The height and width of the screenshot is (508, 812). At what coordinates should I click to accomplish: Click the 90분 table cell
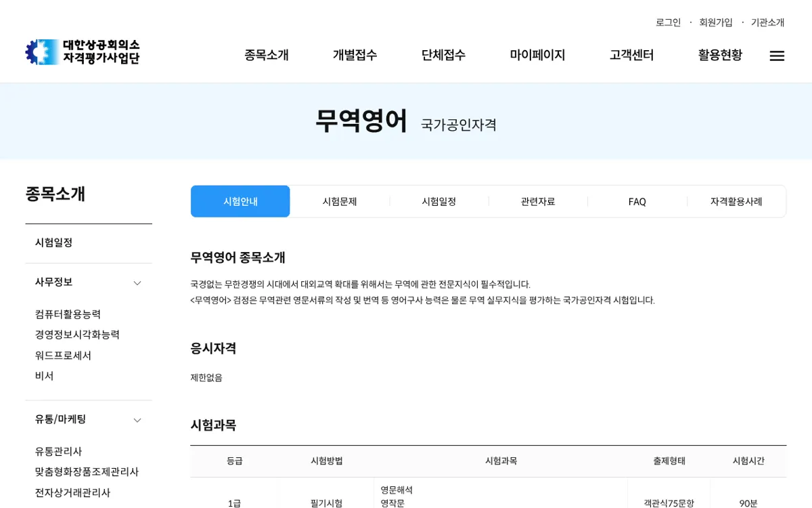(748, 503)
